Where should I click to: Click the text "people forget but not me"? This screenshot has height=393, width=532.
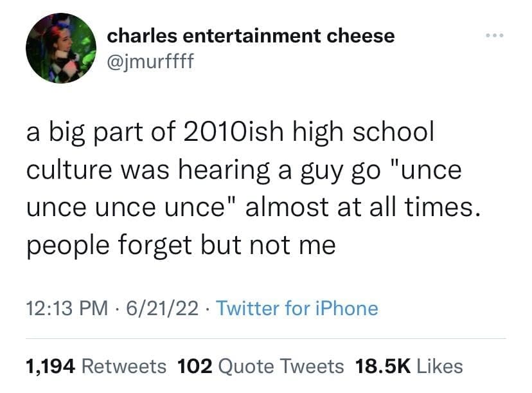[181, 246]
